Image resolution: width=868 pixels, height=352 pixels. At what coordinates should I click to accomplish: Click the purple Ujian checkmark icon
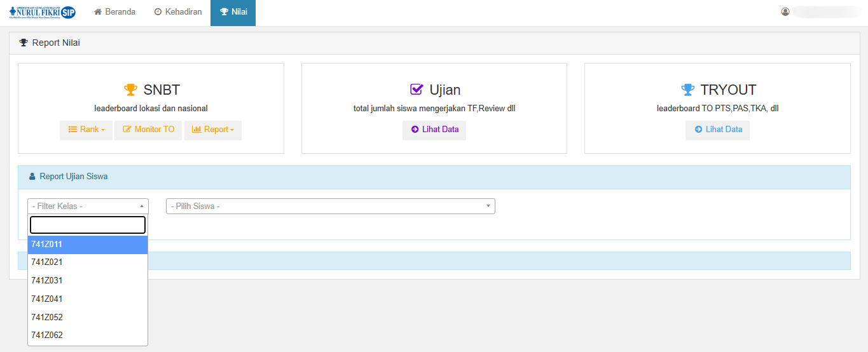pos(417,90)
